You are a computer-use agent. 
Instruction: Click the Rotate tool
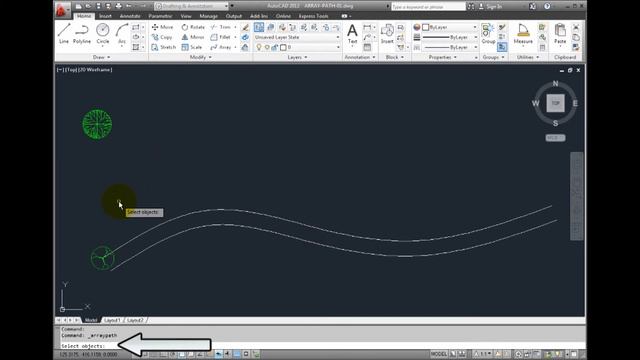[193, 27]
